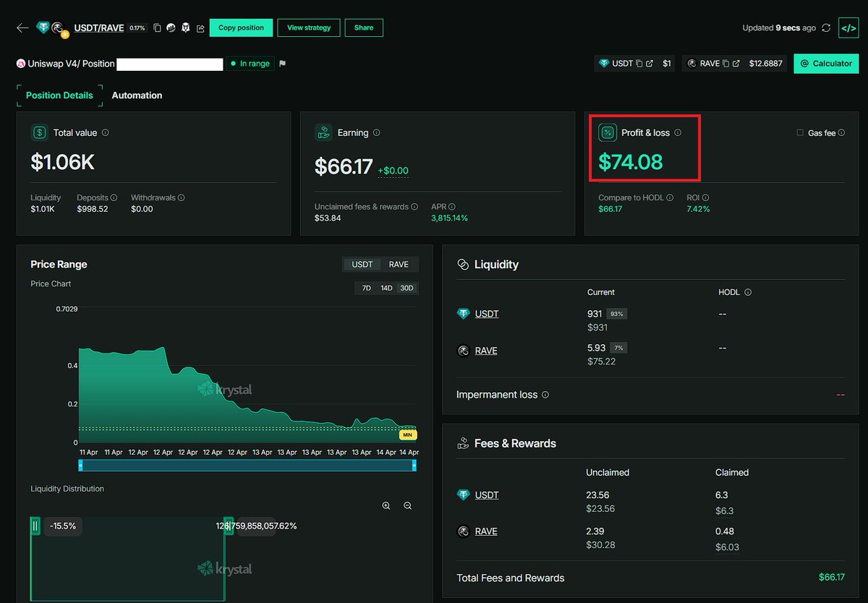Show info tooltip for HODL column
The image size is (868, 603).
[x=748, y=293]
